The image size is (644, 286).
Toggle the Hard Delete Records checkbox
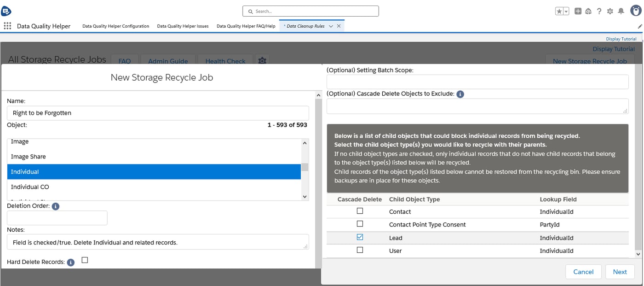[x=85, y=260]
